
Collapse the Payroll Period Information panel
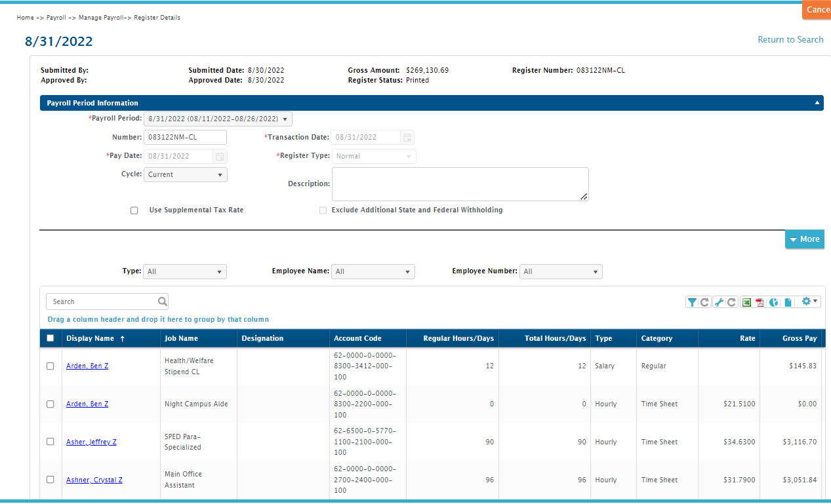coord(817,103)
